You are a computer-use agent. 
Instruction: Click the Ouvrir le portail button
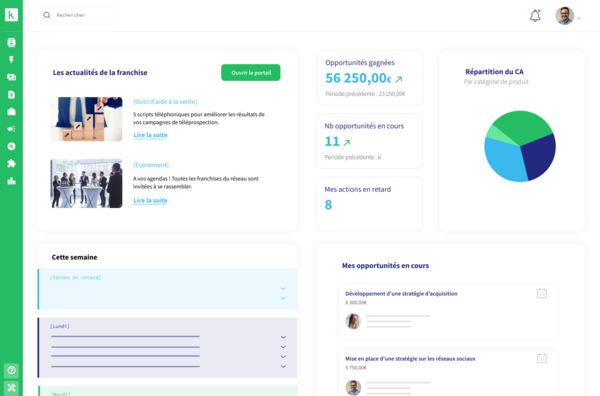point(251,73)
